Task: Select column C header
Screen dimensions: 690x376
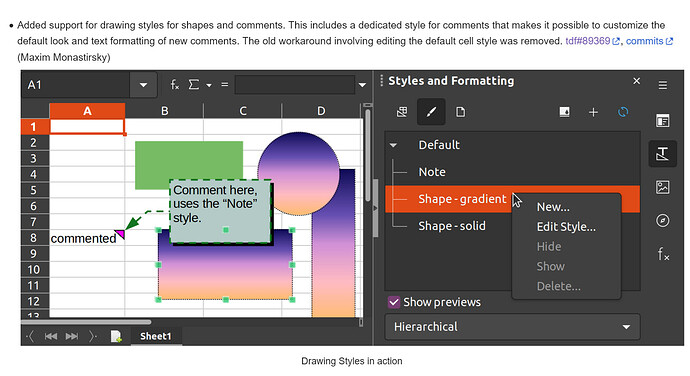Action: (x=242, y=111)
